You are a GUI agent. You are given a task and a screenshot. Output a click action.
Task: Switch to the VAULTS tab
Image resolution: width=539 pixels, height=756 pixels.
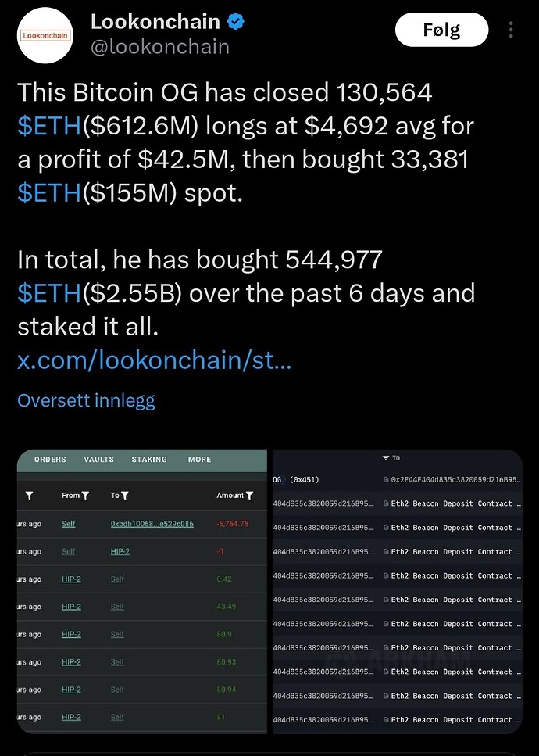click(99, 460)
